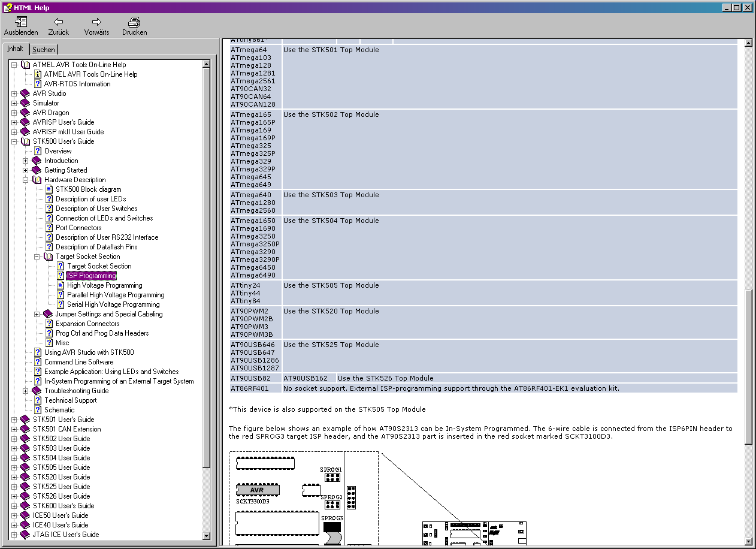
Task: Open Connection of LEDs and Switches topic
Action: click(x=104, y=218)
